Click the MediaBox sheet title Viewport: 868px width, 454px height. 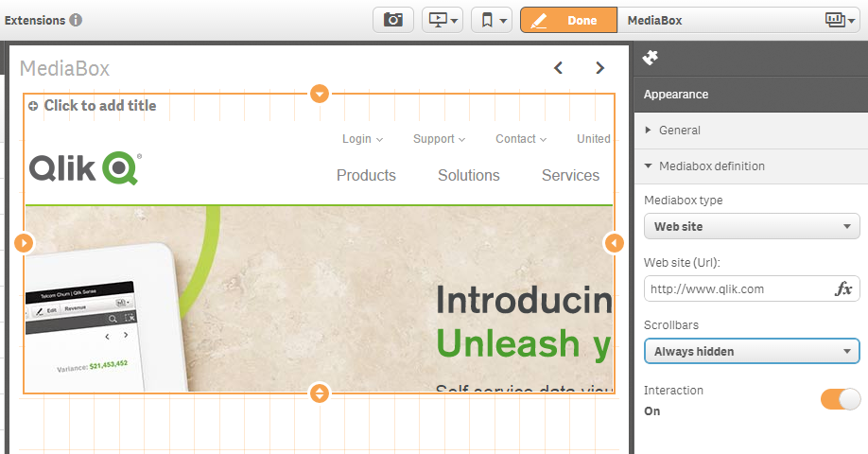coord(64,69)
